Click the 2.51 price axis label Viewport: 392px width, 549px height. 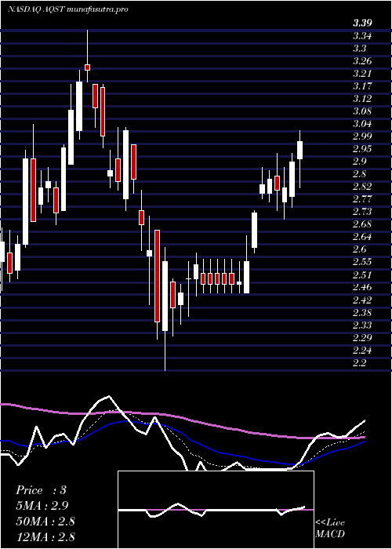pyautogui.click(x=362, y=274)
